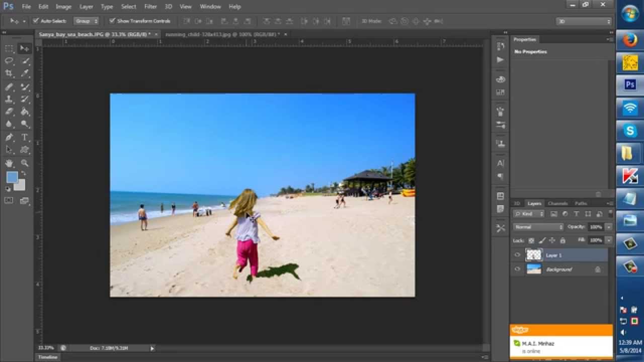The width and height of the screenshot is (644, 362).
Task: Click the foreground blue color swatch
Action: 12,177
